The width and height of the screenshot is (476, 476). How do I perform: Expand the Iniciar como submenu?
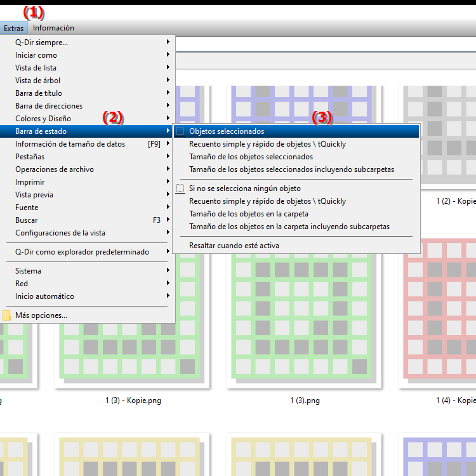pos(88,55)
